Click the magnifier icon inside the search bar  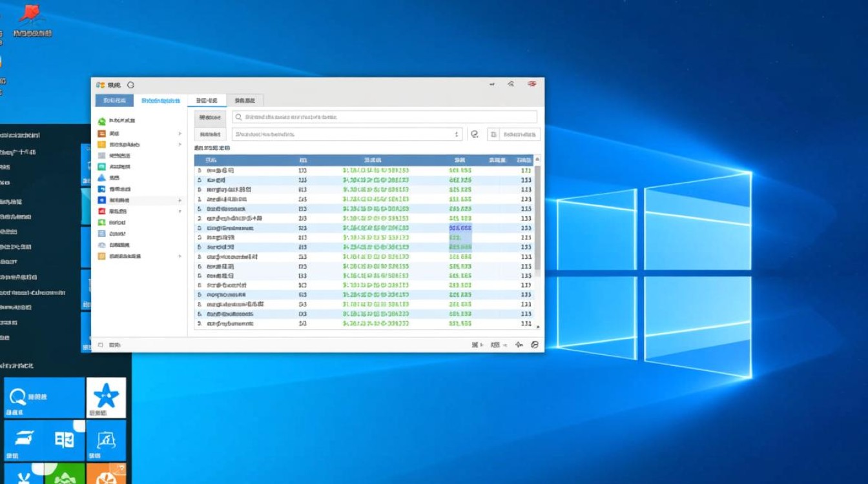240,116
